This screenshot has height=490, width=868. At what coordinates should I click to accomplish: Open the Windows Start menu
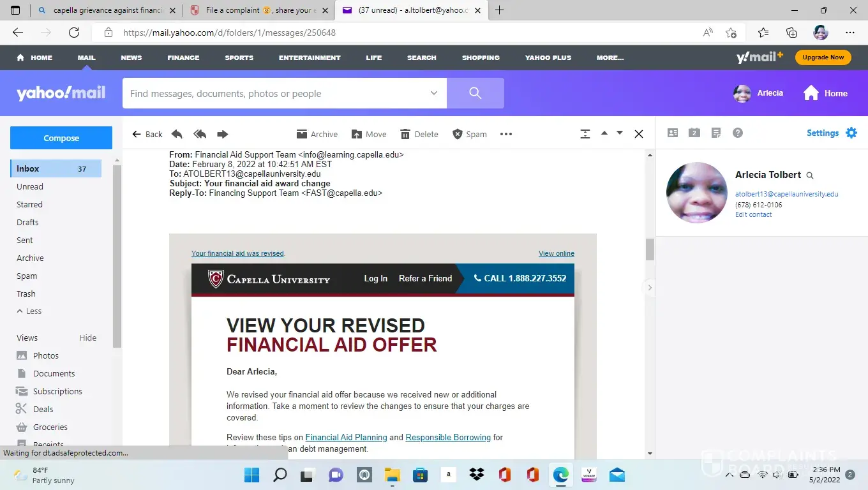[x=252, y=475]
